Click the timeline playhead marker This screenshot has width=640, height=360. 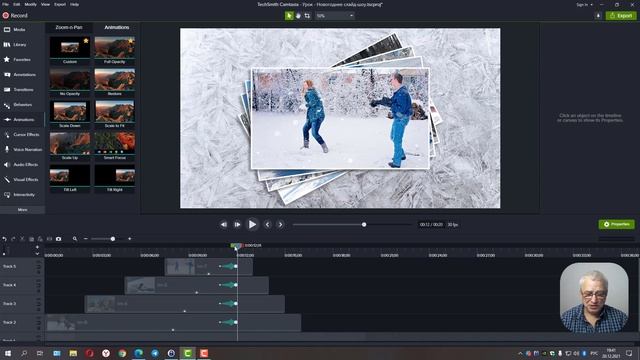[237, 246]
